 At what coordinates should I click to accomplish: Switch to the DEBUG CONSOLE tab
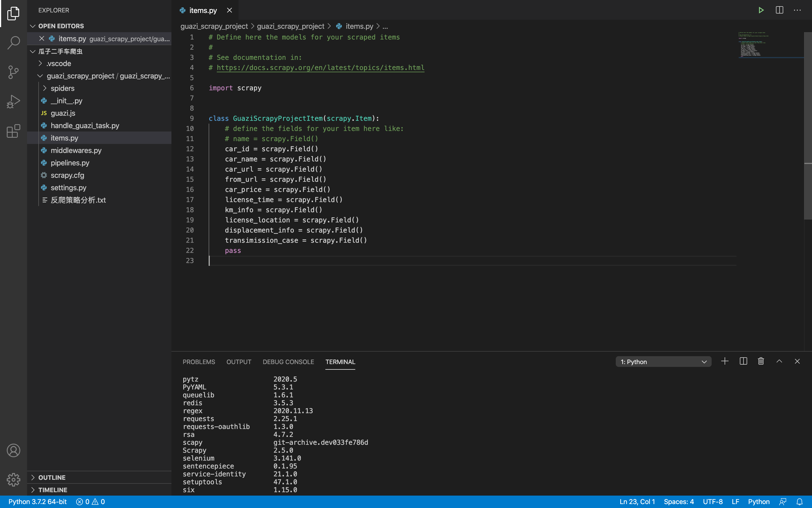click(x=288, y=362)
